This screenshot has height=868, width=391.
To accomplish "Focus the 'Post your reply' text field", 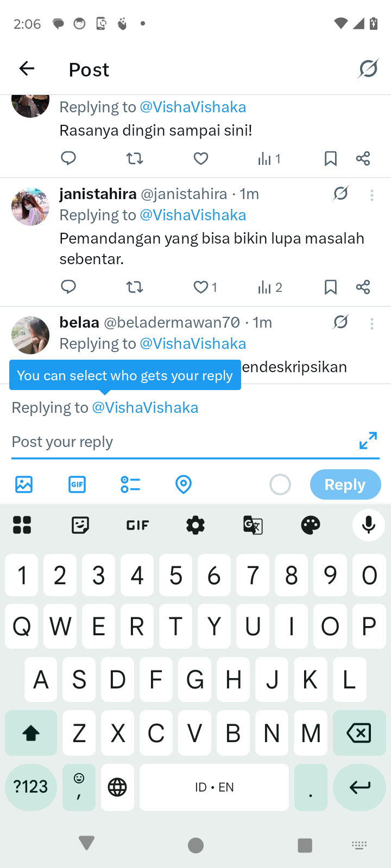I will [179, 442].
